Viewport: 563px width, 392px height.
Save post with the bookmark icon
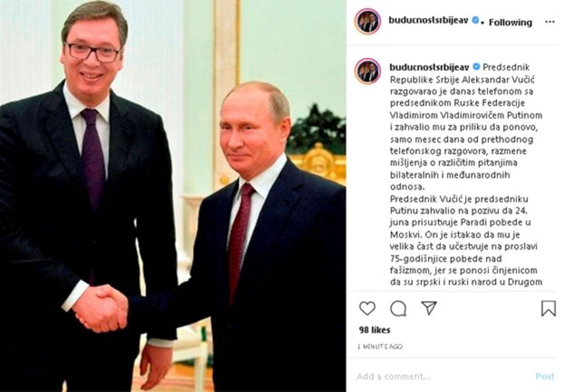(548, 308)
